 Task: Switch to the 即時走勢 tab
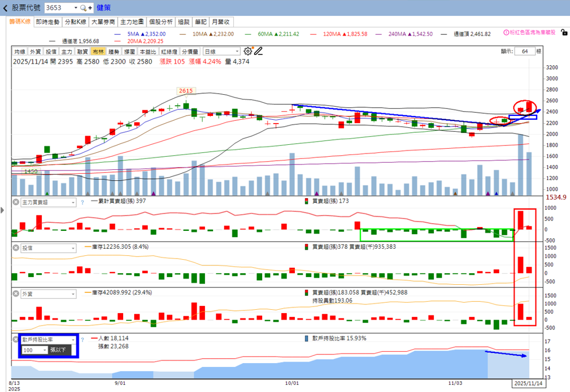click(x=47, y=22)
